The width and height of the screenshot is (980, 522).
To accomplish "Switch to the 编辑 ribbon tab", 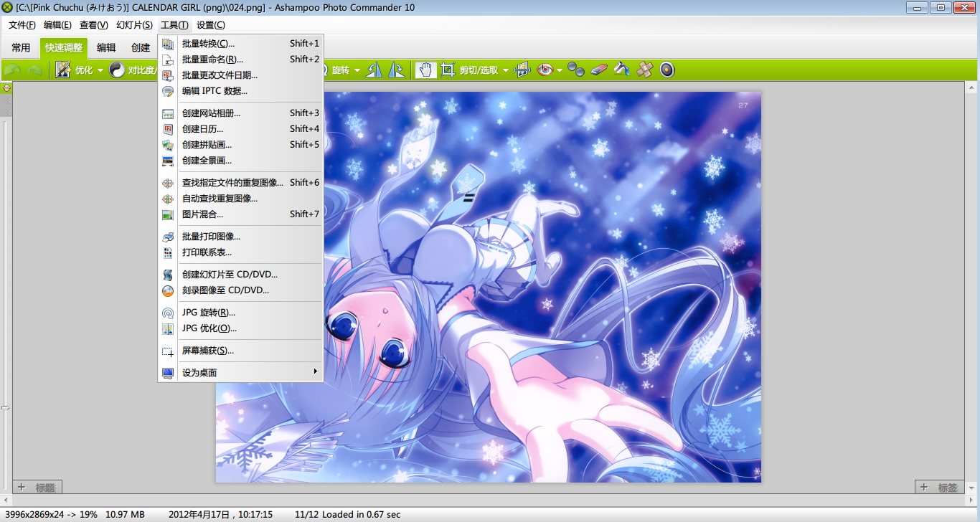I will pyautogui.click(x=106, y=48).
